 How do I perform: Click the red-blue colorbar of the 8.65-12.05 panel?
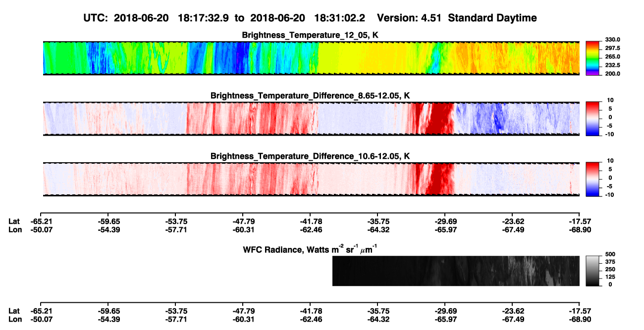[592, 119]
